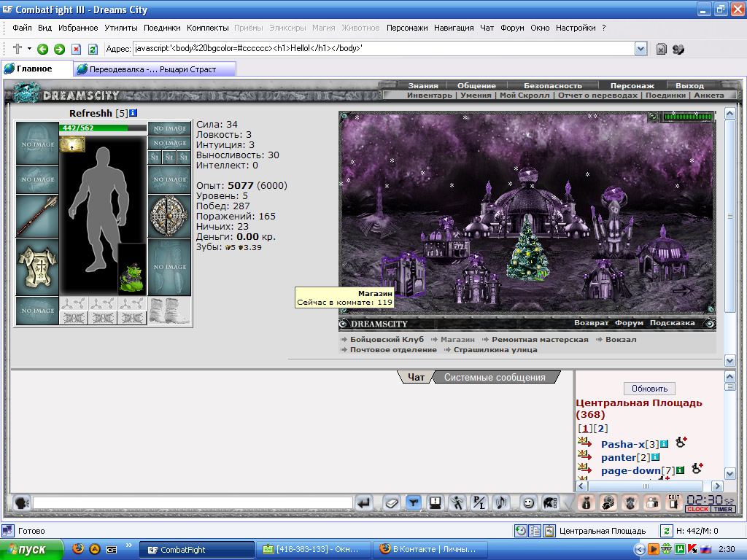Switch clock display to TIMER mode
The height and width of the screenshot is (560, 747).
[723, 509]
